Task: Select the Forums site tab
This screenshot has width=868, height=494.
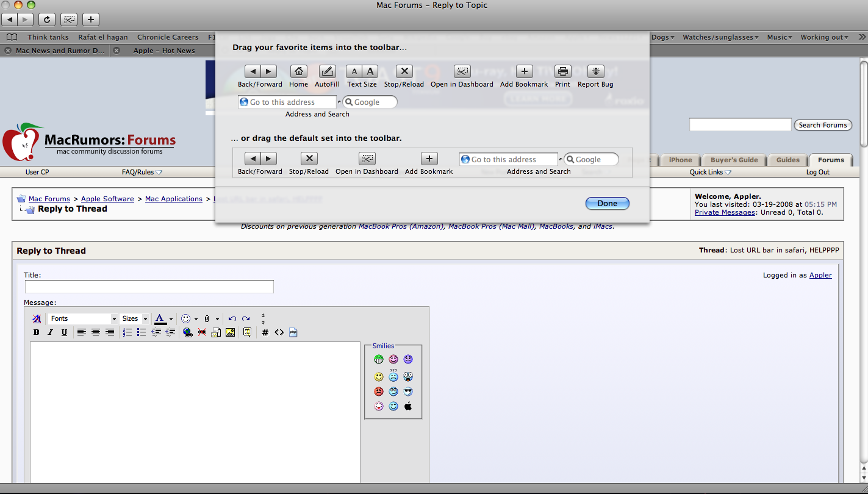Action: coord(831,160)
